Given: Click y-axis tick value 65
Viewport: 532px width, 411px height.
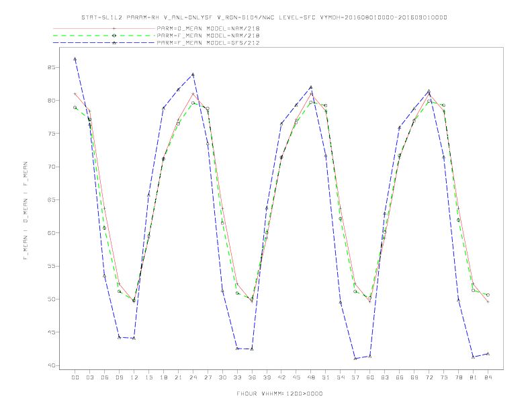Looking at the screenshot, I should pyautogui.click(x=51, y=199).
